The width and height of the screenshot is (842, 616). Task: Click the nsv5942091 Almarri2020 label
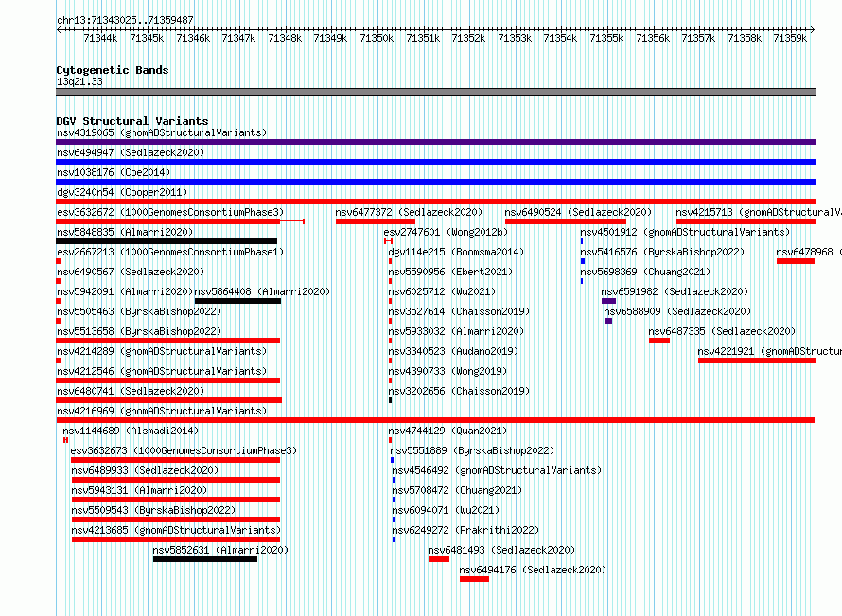[x=125, y=291]
